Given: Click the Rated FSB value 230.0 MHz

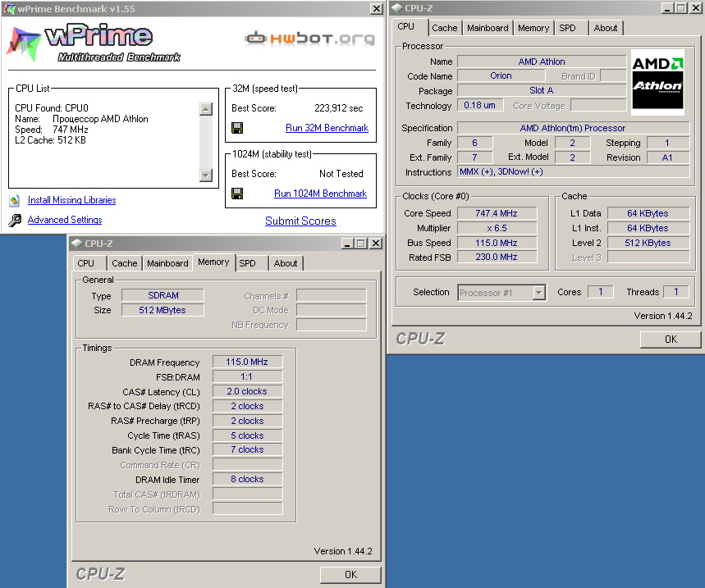Looking at the screenshot, I should [x=497, y=257].
